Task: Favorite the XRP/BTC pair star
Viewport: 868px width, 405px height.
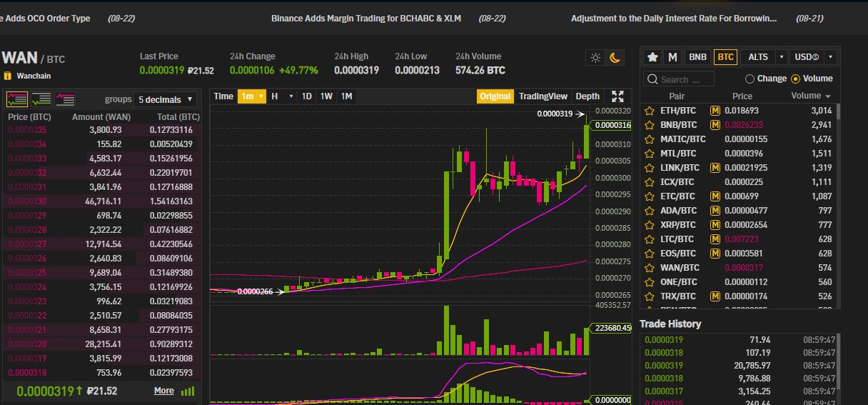Action: click(650, 225)
